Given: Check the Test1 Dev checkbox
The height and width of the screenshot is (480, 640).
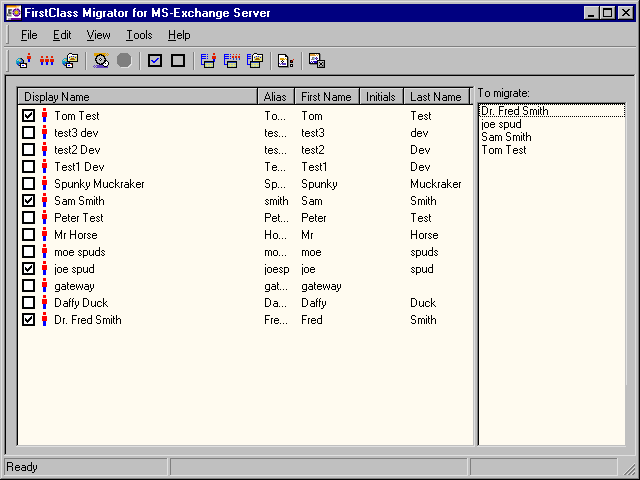Looking at the screenshot, I should pyautogui.click(x=28, y=167).
